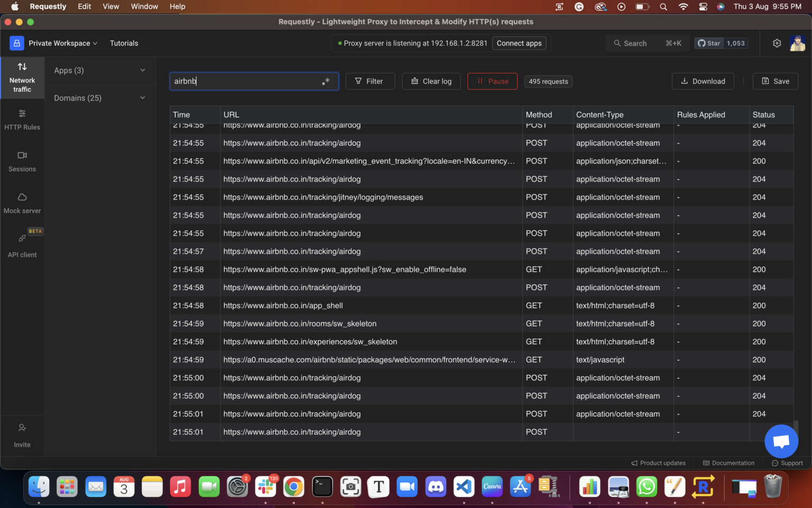
Task: Enable regex matching in the search field
Action: click(x=326, y=81)
